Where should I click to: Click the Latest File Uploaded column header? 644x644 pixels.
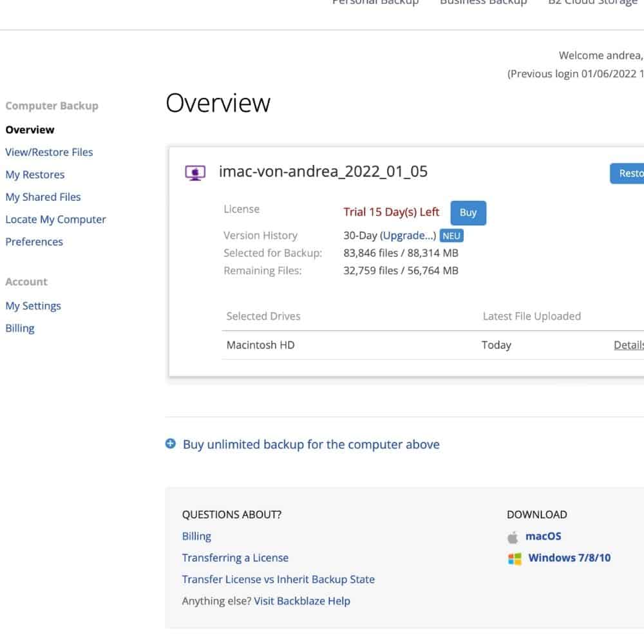532,316
